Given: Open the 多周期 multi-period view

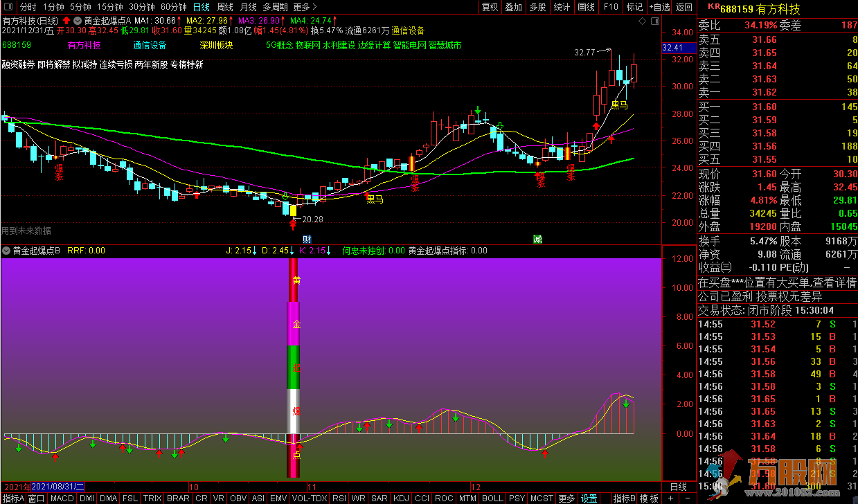Looking at the screenshot, I should pyautogui.click(x=276, y=7).
